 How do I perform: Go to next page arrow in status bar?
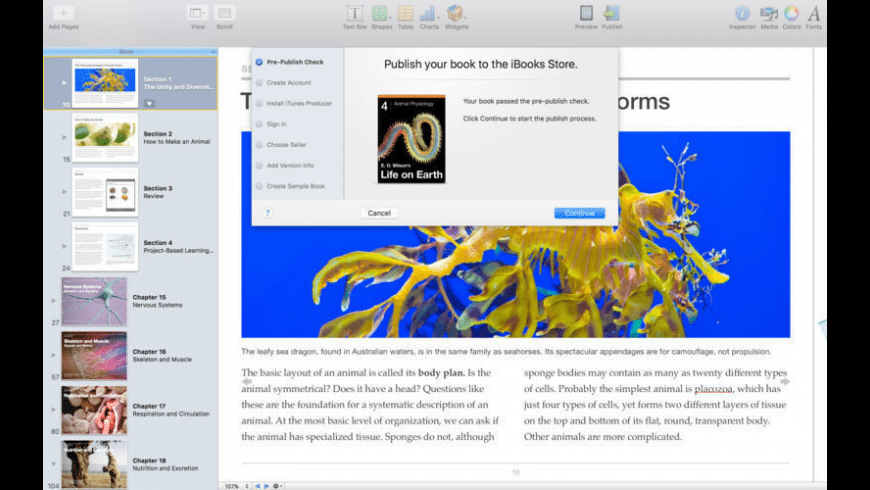[266, 486]
